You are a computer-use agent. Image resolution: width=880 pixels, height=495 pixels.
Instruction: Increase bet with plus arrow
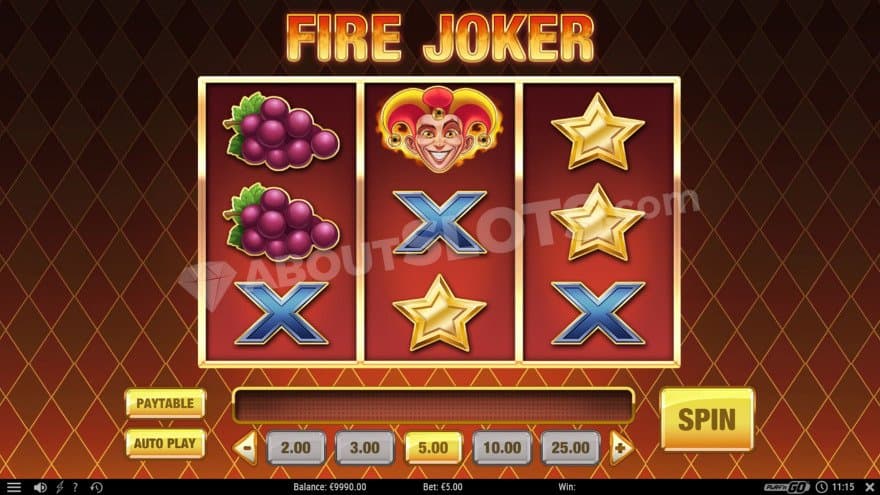tap(621, 448)
